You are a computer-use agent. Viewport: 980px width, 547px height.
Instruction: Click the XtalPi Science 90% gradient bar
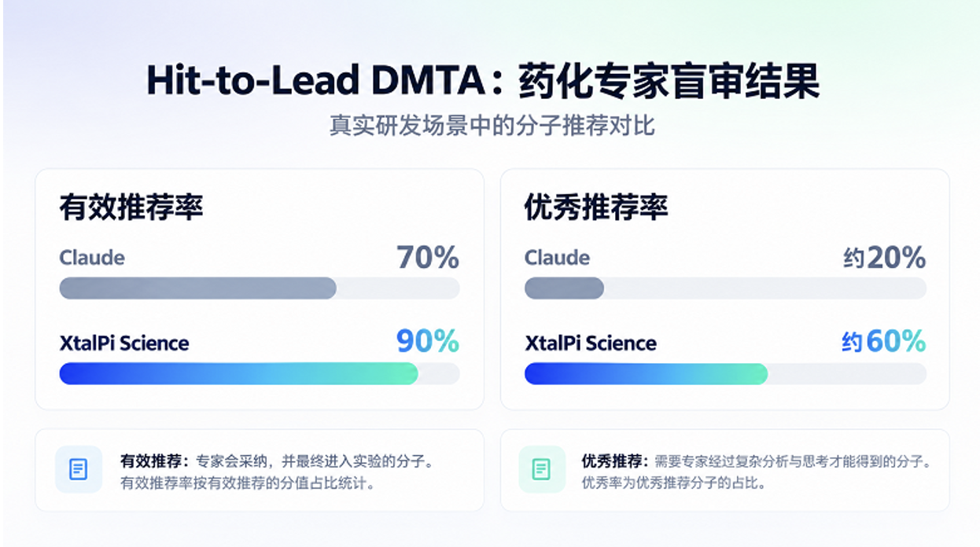(260, 373)
